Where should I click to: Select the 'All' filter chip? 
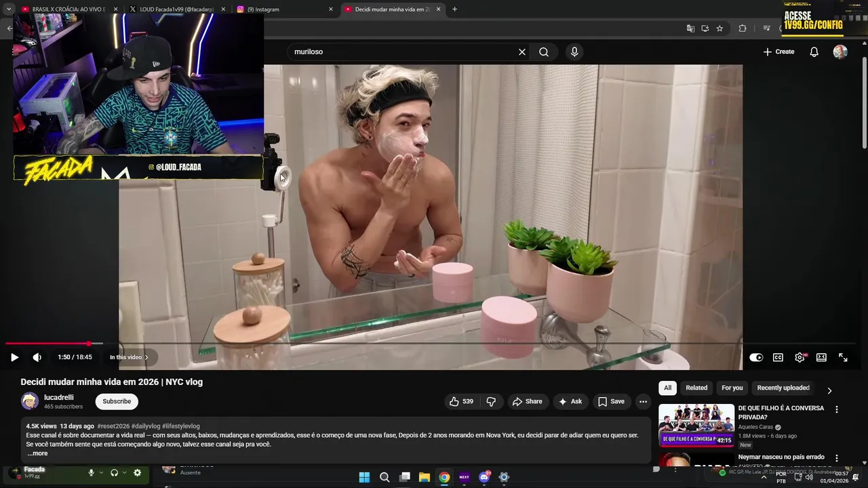point(667,388)
